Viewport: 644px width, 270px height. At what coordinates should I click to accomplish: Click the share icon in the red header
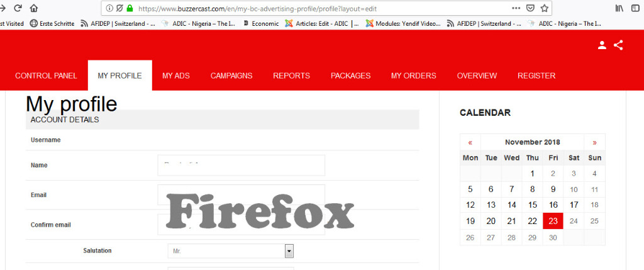click(618, 45)
